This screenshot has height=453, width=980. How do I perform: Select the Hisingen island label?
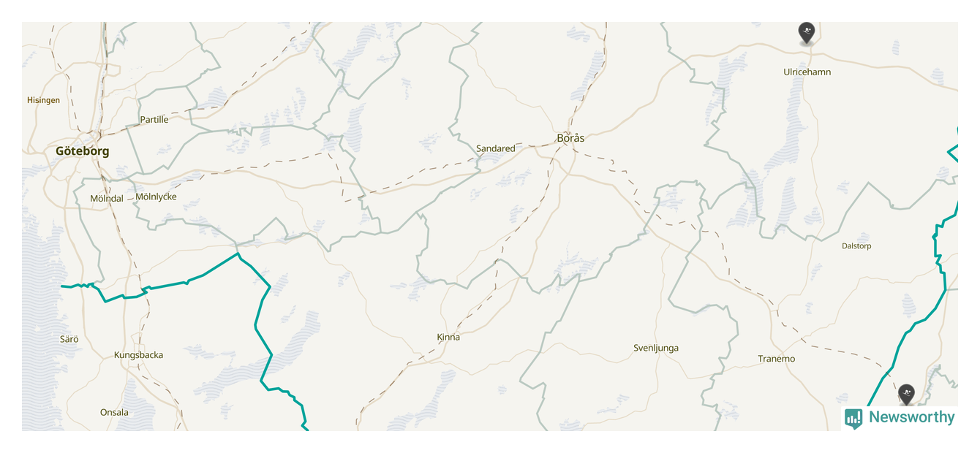point(44,100)
